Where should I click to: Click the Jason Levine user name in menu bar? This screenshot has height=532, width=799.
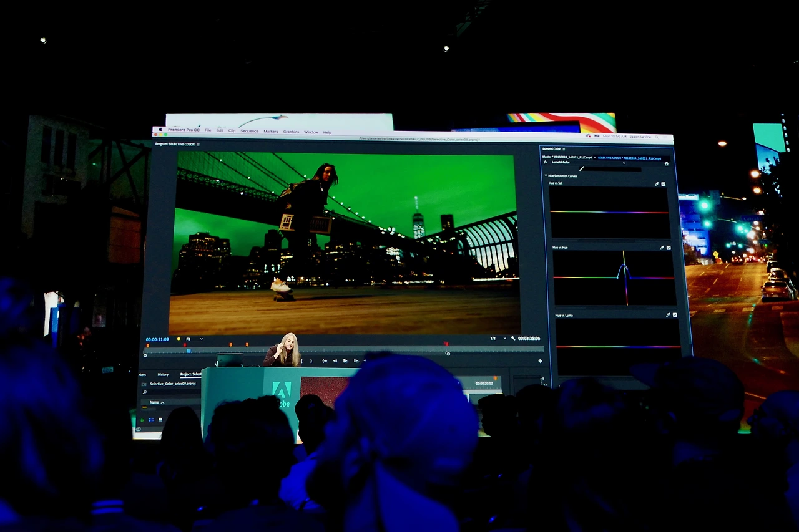coord(640,136)
